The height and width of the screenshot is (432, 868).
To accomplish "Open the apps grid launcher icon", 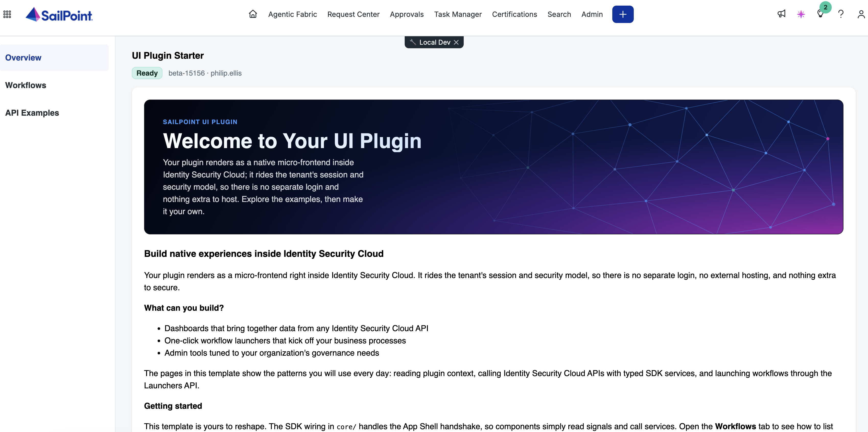I will 7,14.
